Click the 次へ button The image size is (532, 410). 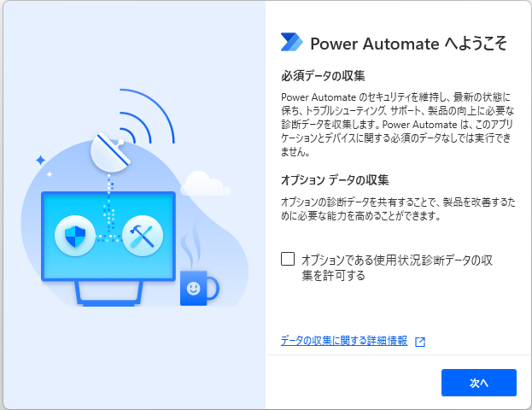point(479,383)
